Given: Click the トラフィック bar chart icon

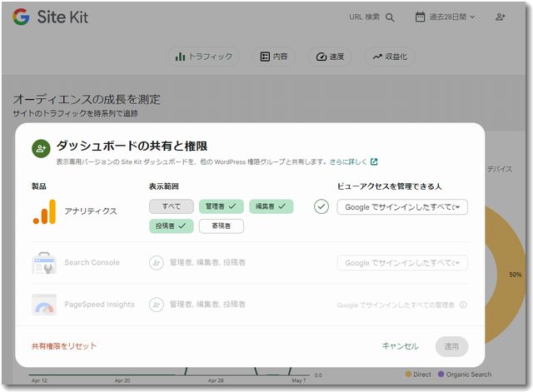Looking at the screenshot, I should (x=180, y=57).
